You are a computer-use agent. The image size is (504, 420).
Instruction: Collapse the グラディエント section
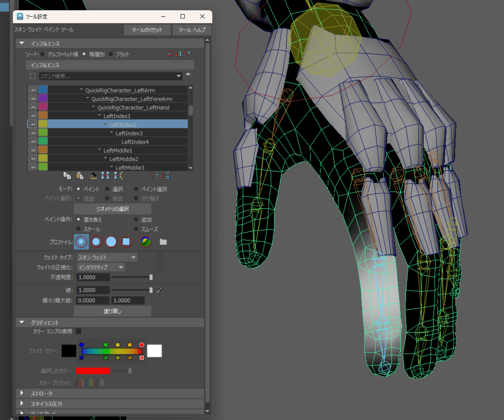(x=22, y=323)
